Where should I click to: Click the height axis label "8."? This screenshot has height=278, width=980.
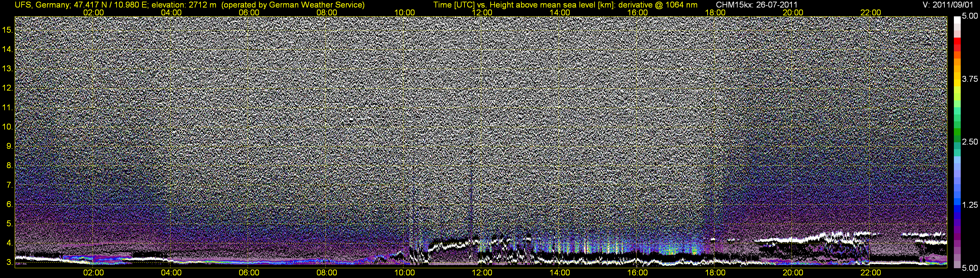point(9,166)
